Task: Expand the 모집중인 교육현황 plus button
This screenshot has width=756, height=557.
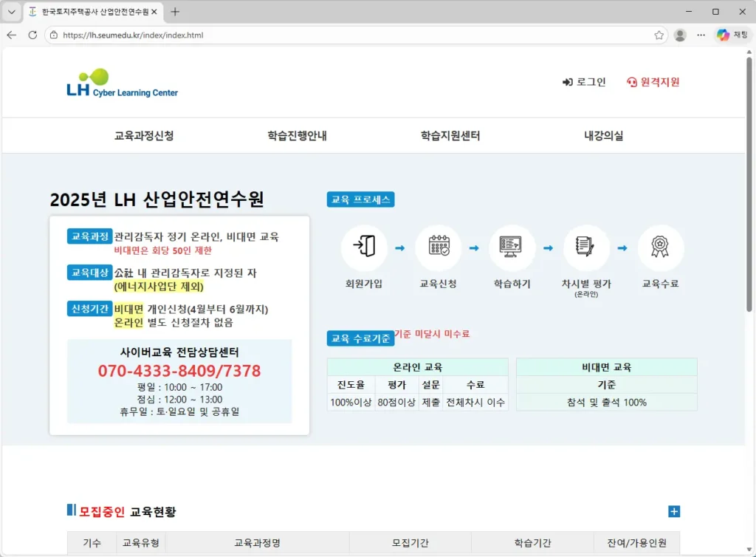Action: tap(673, 510)
